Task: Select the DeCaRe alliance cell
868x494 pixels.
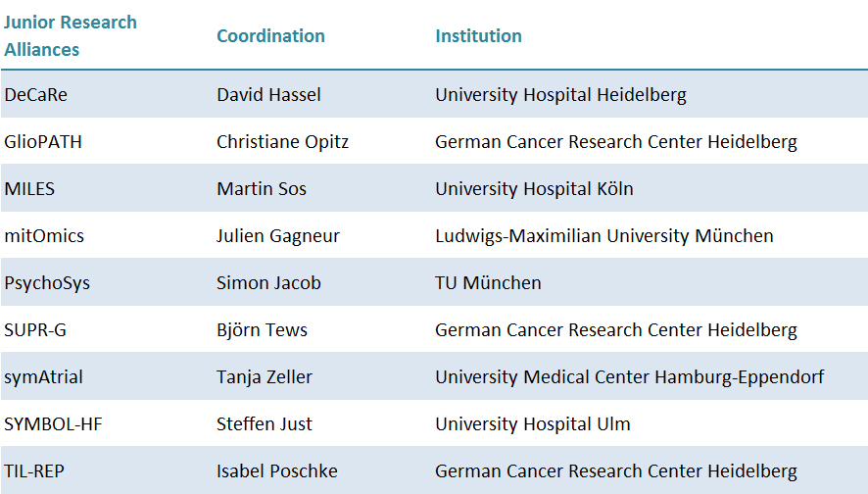Action: click(x=36, y=95)
